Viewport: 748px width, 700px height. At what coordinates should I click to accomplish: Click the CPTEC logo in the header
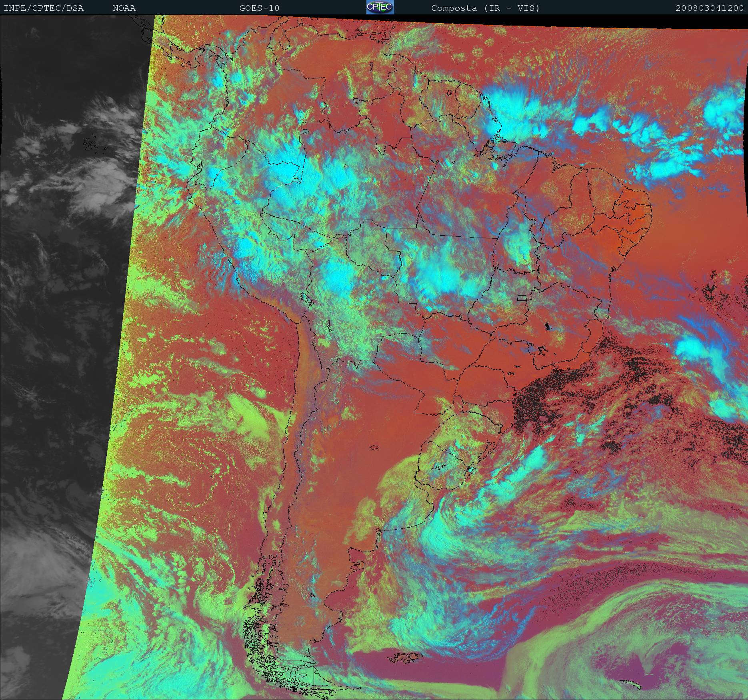tap(380, 8)
